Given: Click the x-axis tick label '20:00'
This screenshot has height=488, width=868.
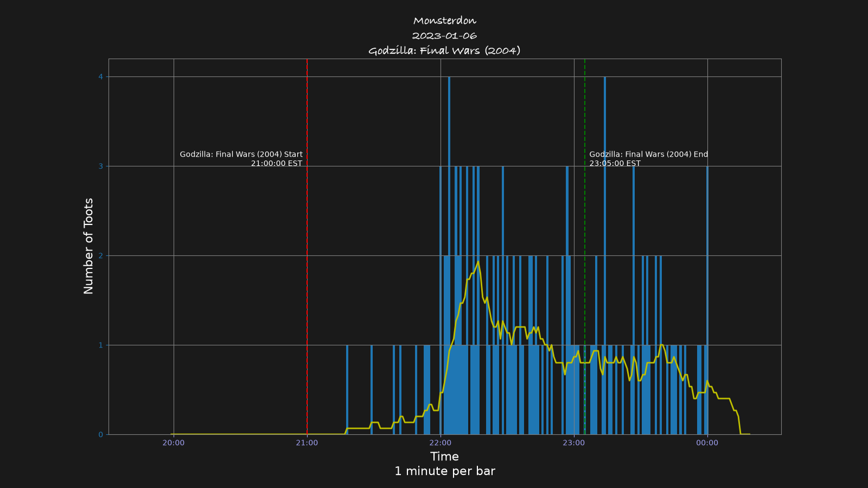Looking at the screenshot, I should coord(174,443).
